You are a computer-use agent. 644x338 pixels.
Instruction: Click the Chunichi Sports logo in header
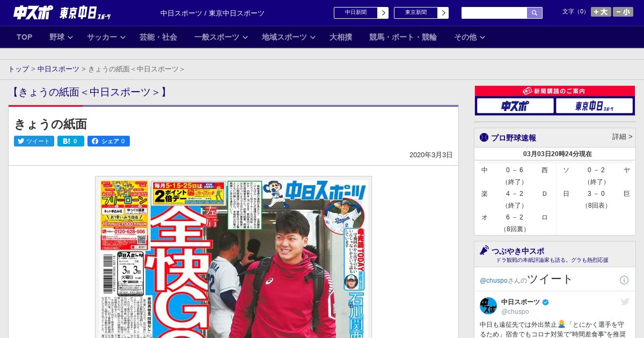click(x=33, y=12)
